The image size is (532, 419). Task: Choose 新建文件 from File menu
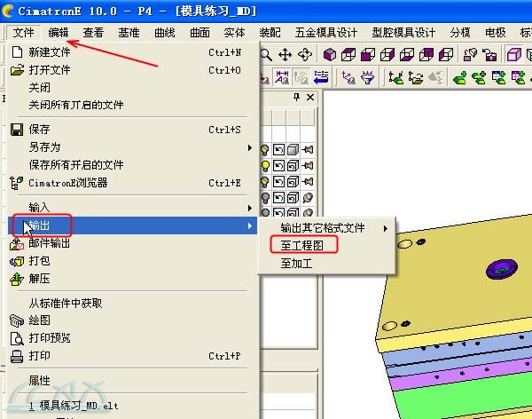tap(133, 52)
